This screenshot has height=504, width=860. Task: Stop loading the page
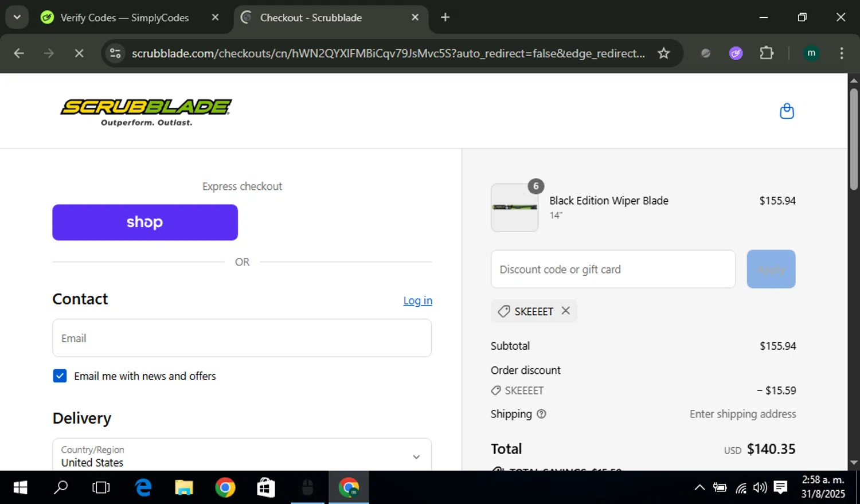(79, 53)
